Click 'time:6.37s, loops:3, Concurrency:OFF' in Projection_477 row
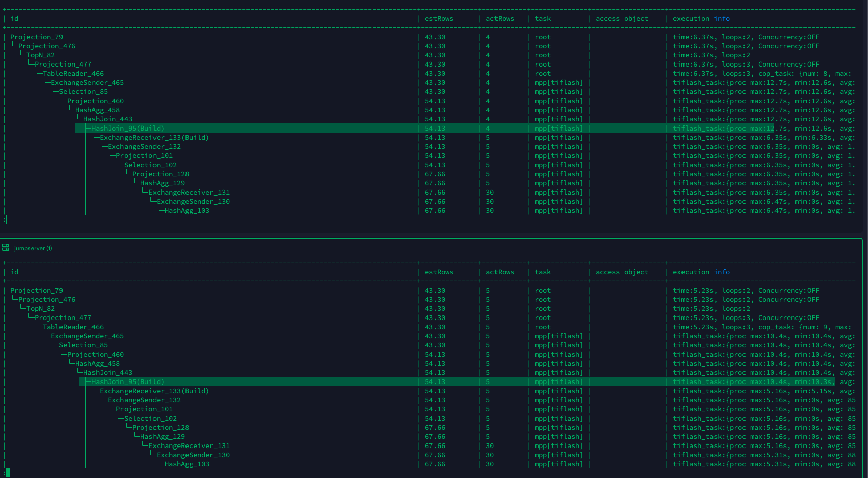This screenshot has height=478, width=868. (x=746, y=65)
